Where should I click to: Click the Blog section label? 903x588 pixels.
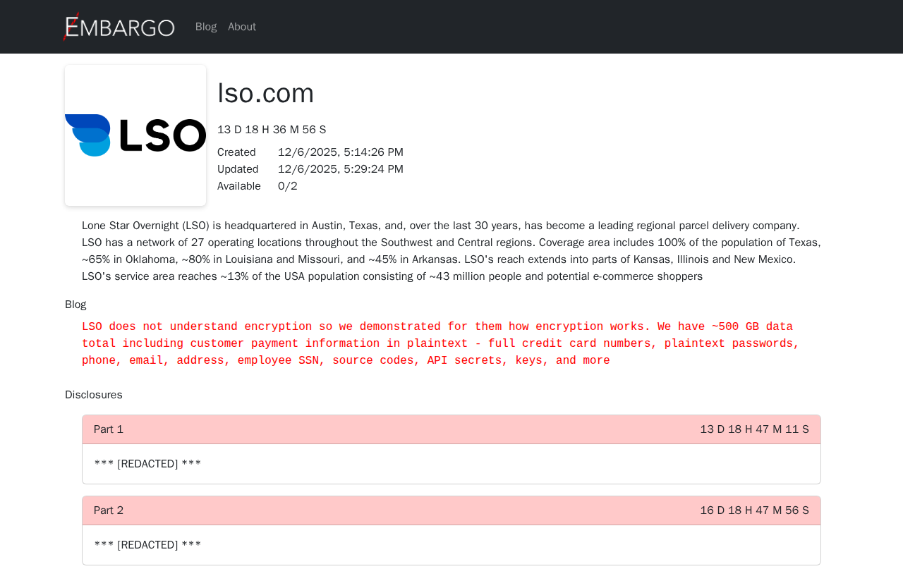tap(75, 305)
